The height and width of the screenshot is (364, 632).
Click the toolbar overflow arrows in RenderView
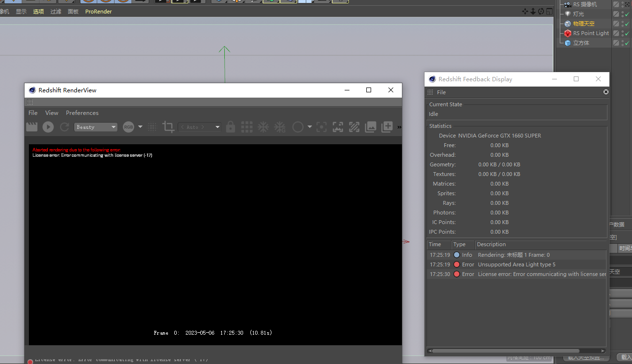pyautogui.click(x=399, y=126)
